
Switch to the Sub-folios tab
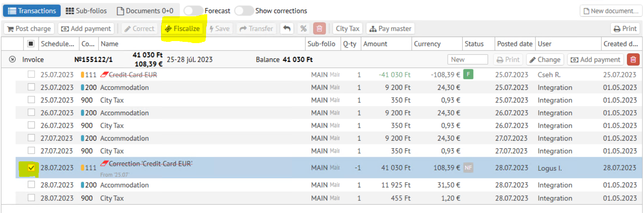pyautogui.click(x=86, y=11)
